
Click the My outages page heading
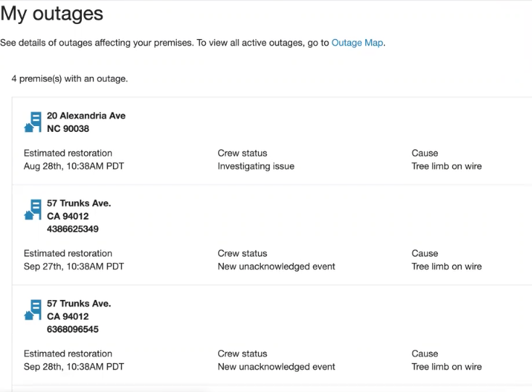click(51, 13)
